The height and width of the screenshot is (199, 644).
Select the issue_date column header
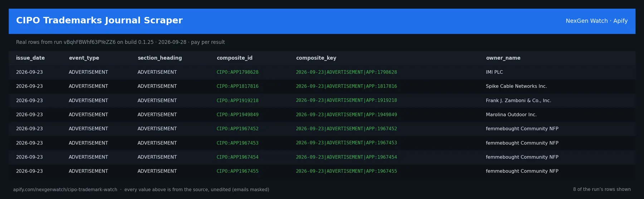(x=30, y=58)
